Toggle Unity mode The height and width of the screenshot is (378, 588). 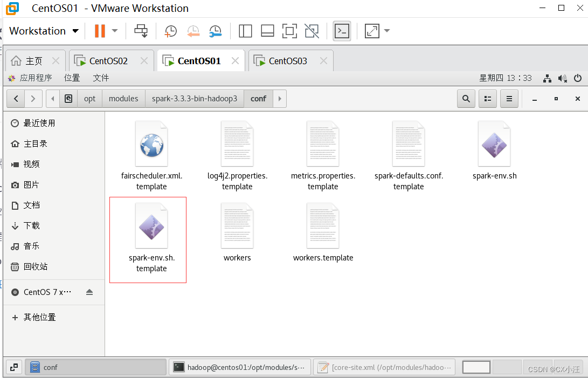(x=312, y=31)
